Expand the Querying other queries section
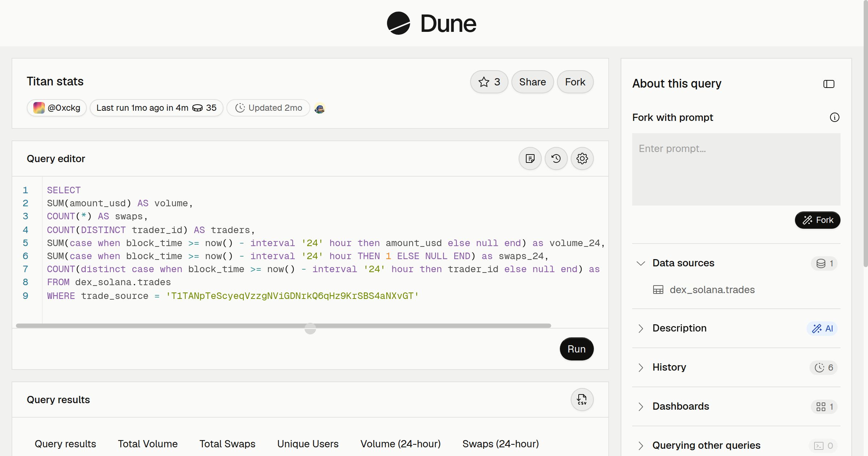Viewport: 868px width, 456px height. tap(641, 446)
